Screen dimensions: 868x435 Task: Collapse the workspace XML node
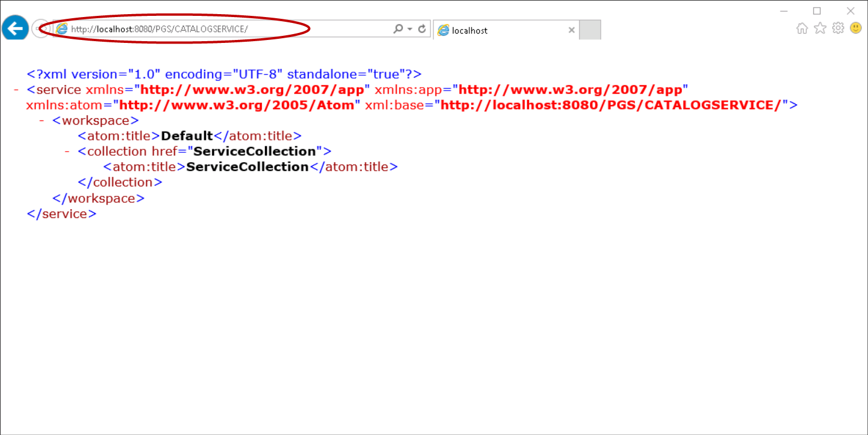42,121
